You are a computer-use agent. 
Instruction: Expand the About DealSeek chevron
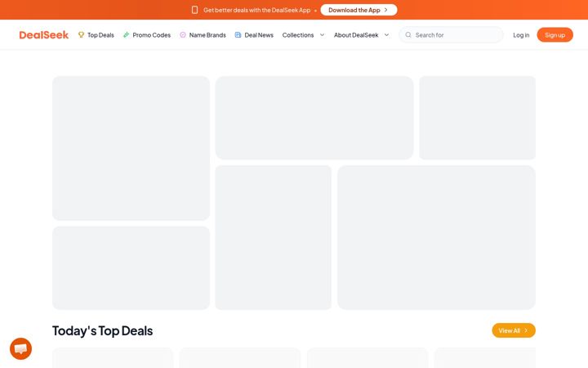386,35
